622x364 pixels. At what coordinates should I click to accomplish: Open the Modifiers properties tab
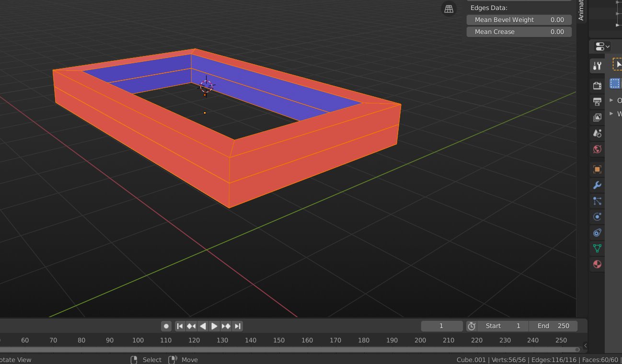point(597,185)
